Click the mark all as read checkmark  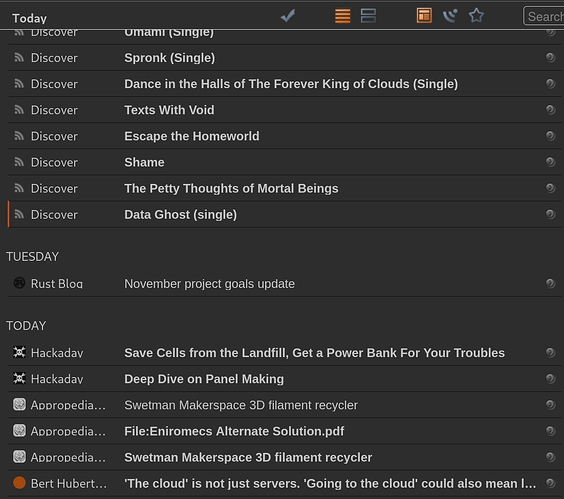(x=288, y=16)
